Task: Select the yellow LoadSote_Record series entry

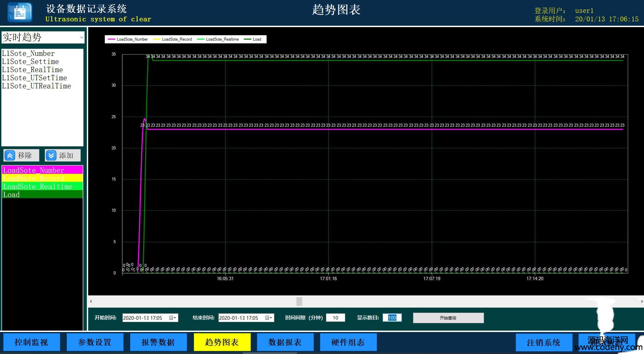Action: click(x=42, y=178)
